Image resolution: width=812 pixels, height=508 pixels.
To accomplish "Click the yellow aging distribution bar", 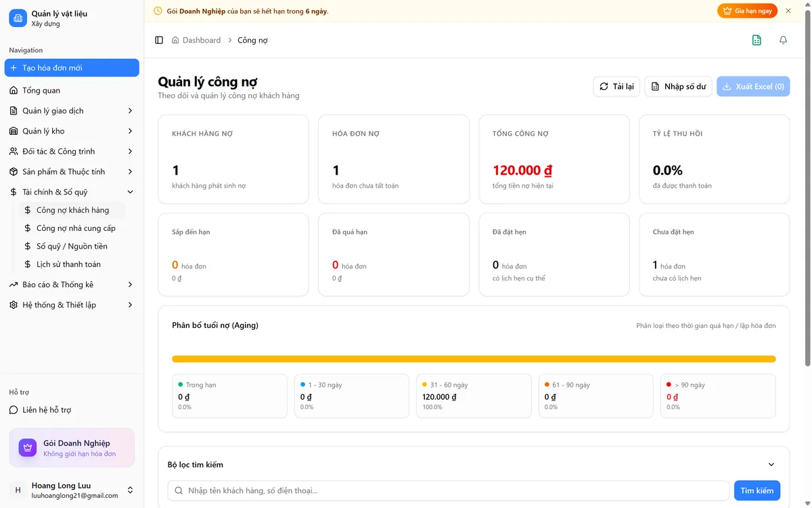I will point(474,359).
